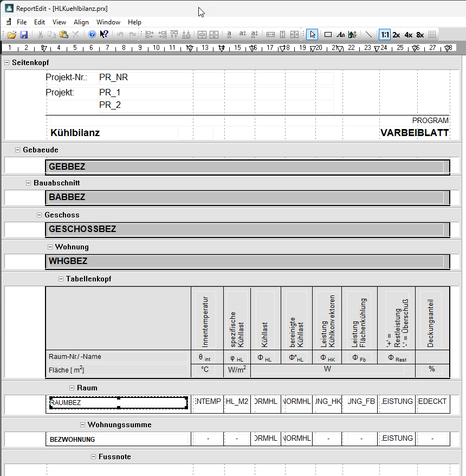This screenshot has width=466, height=476.
Task: Click the ruler marker near 24
Action: coord(377,48)
